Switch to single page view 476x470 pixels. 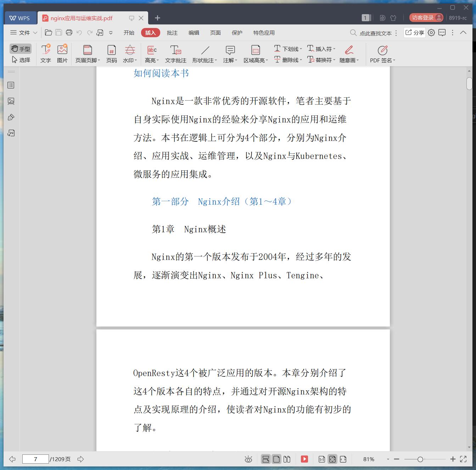[276, 459]
